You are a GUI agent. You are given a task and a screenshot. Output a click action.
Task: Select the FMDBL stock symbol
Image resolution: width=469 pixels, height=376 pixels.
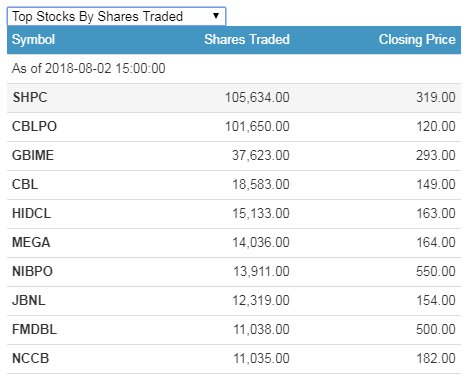[x=34, y=329]
